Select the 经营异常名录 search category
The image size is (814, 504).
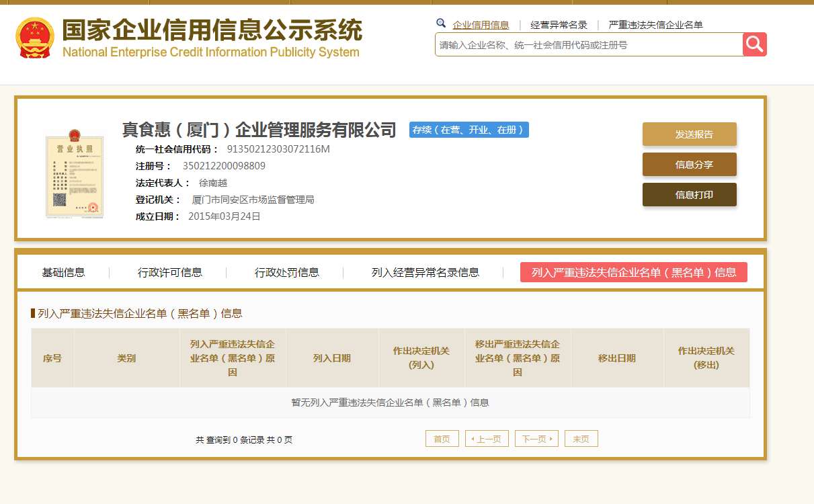pos(559,25)
